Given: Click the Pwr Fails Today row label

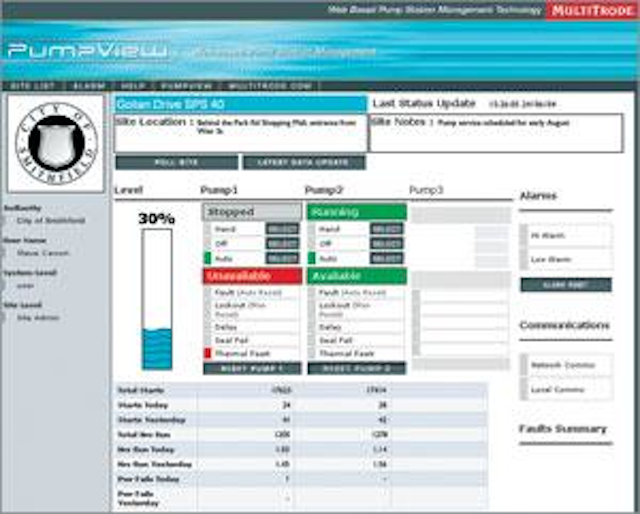Looking at the screenshot, I should coord(148,479).
